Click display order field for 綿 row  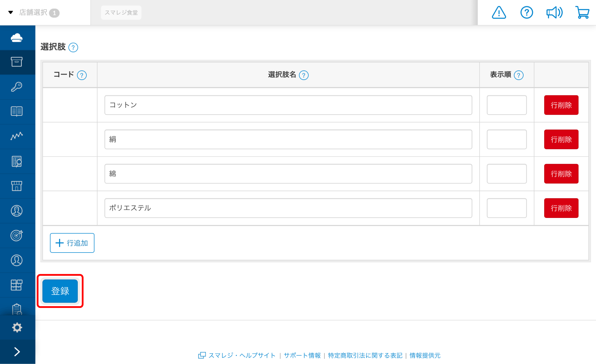(507, 174)
